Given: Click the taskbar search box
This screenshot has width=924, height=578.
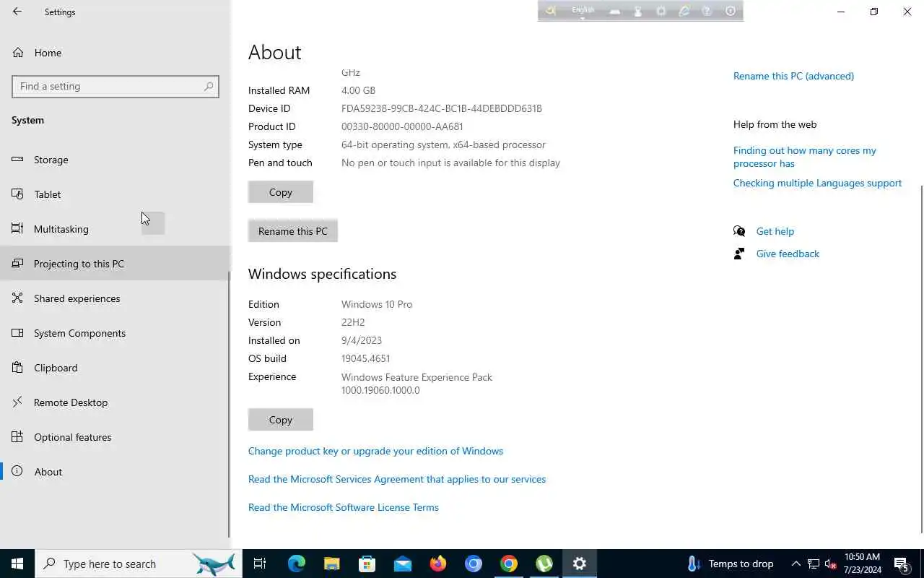Looking at the screenshot, I should pyautogui.click(x=137, y=564).
